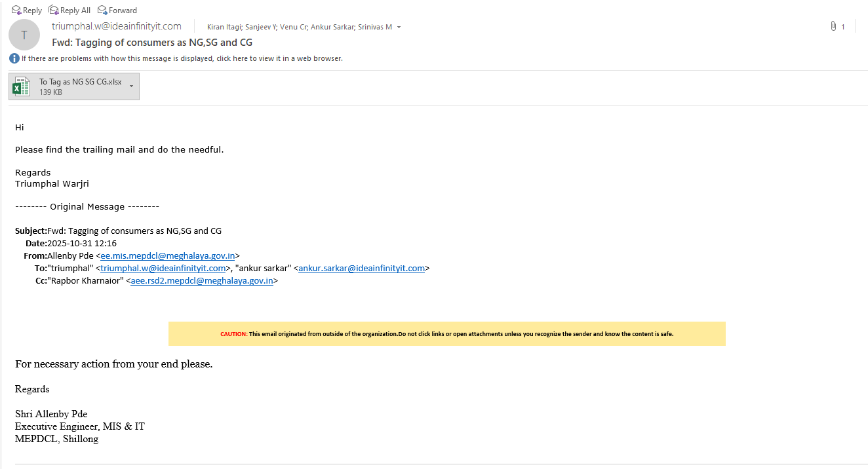Screen dimensions: 868x469
Task: Click the paperclip attachment indicator icon
Action: [x=833, y=26]
